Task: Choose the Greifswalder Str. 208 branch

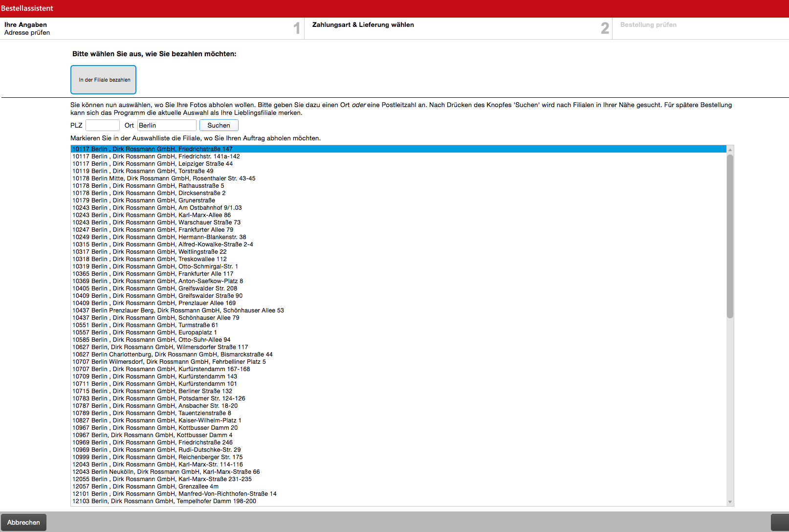Action: coord(398,288)
